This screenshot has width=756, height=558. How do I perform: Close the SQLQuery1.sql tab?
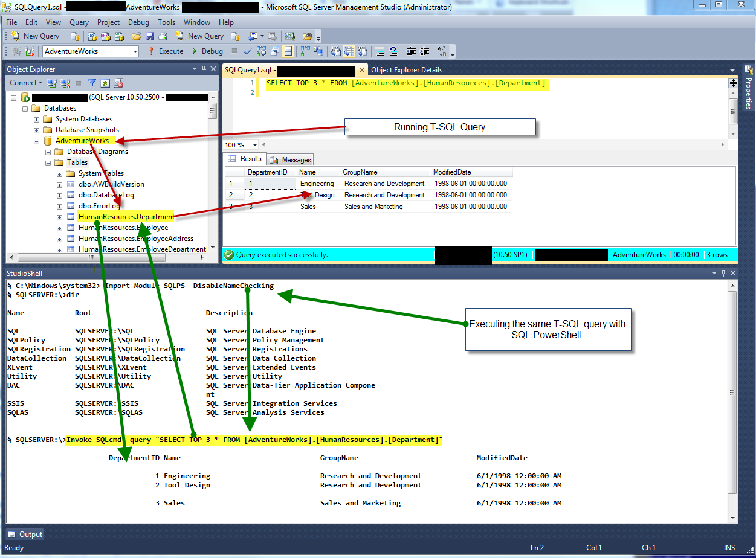pos(362,70)
